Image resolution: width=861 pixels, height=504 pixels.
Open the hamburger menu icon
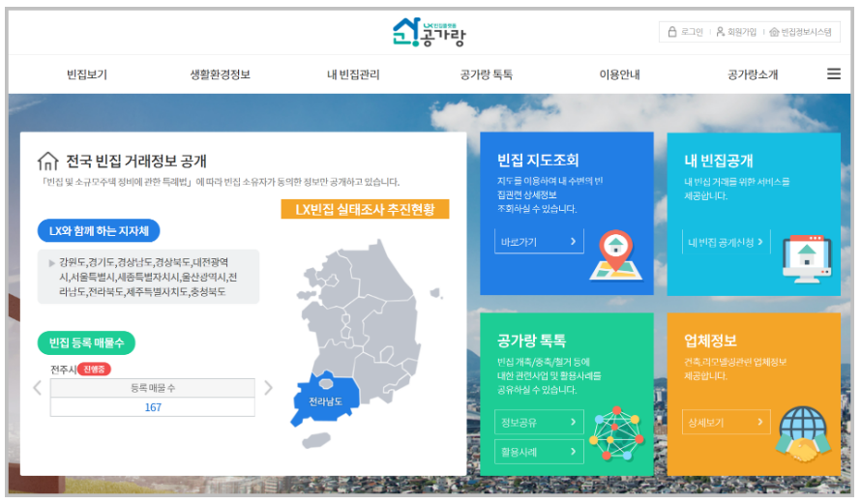coord(834,74)
